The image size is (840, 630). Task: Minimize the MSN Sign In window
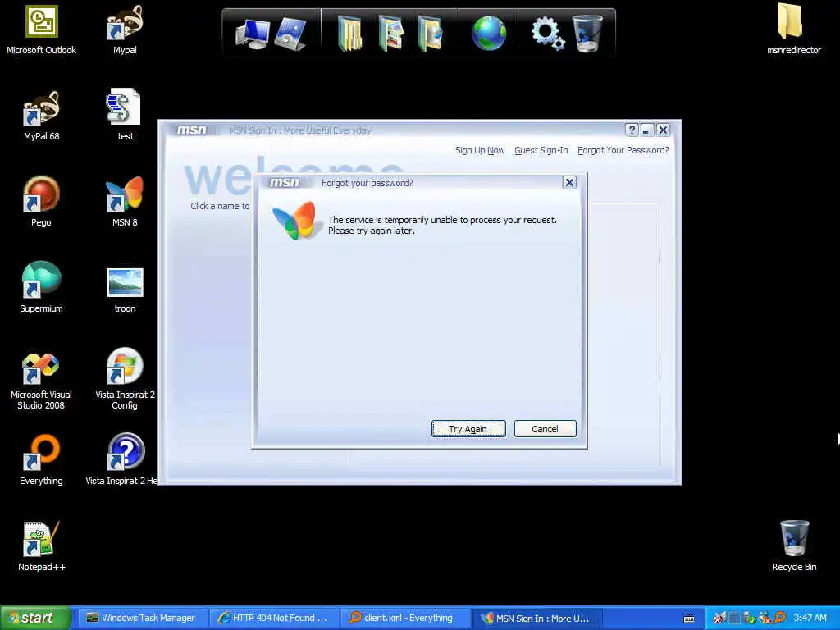click(x=647, y=130)
